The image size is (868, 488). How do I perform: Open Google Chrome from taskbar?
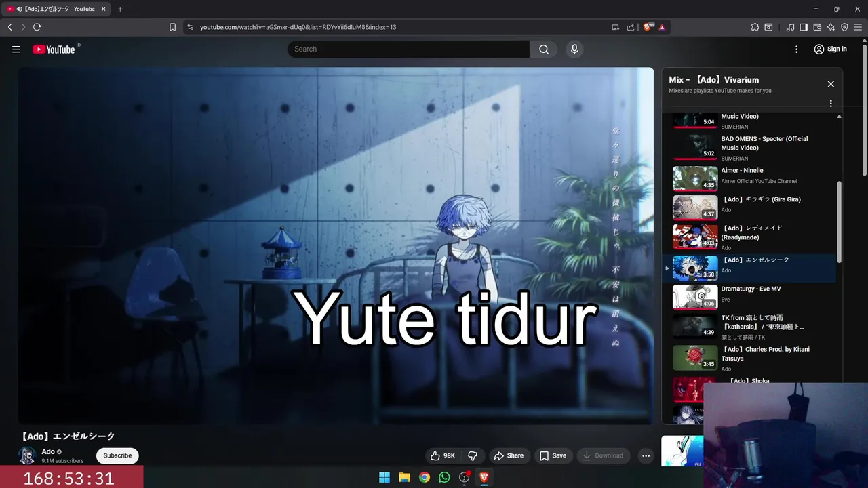(425, 477)
